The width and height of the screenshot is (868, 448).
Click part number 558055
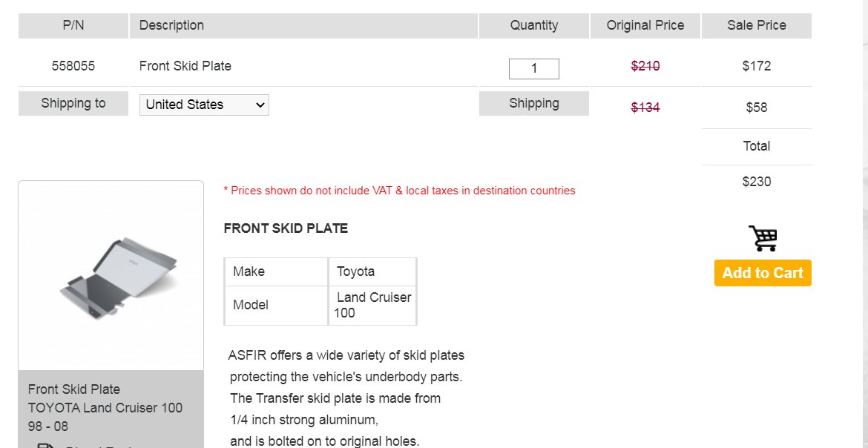(x=73, y=66)
